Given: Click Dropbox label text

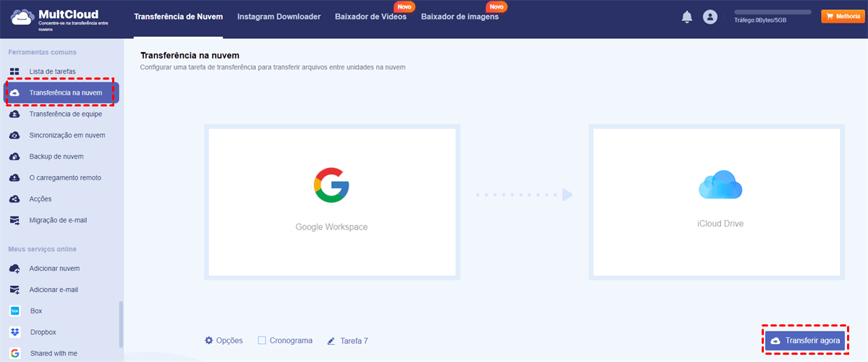Looking at the screenshot, I should click(43, 332).
